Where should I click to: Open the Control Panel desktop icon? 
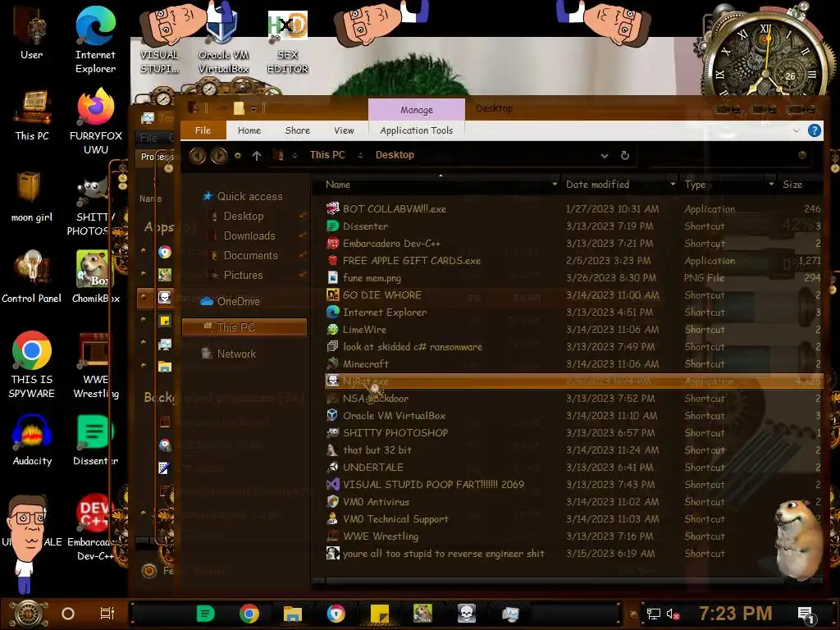click(x=32, y=277)
